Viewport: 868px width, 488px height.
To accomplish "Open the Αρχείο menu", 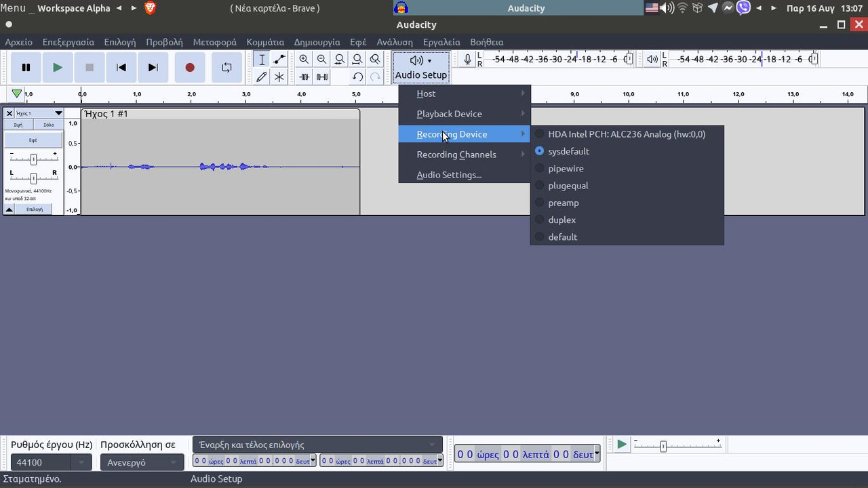I will pyautogui.click(x=19, y=42).
